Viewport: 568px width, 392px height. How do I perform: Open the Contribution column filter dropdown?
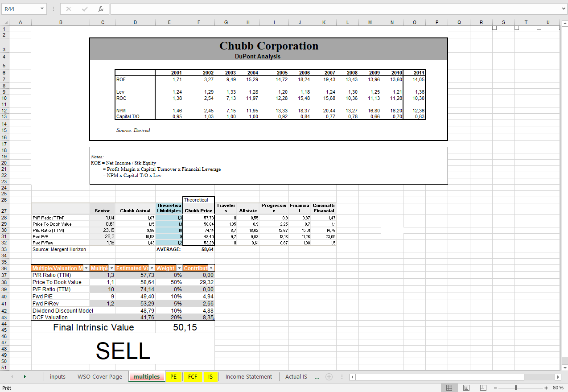click(211, 268)
